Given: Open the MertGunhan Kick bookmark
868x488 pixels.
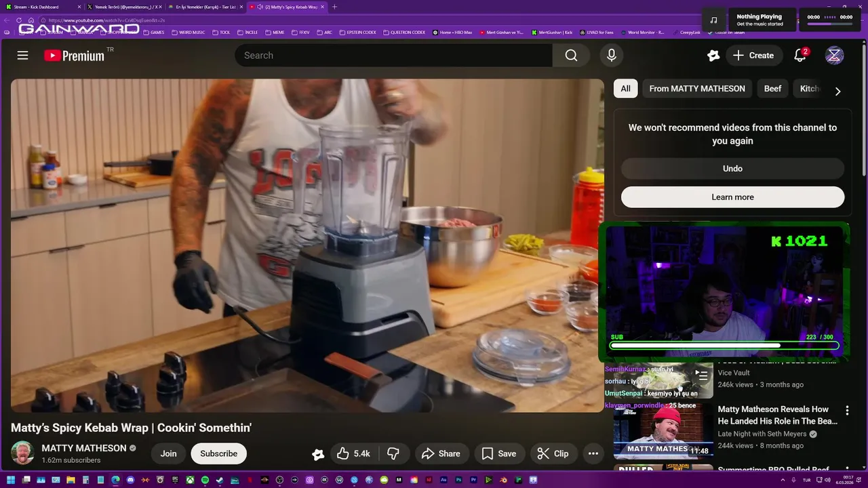Looking at the screenshot, I should [553, 32].
